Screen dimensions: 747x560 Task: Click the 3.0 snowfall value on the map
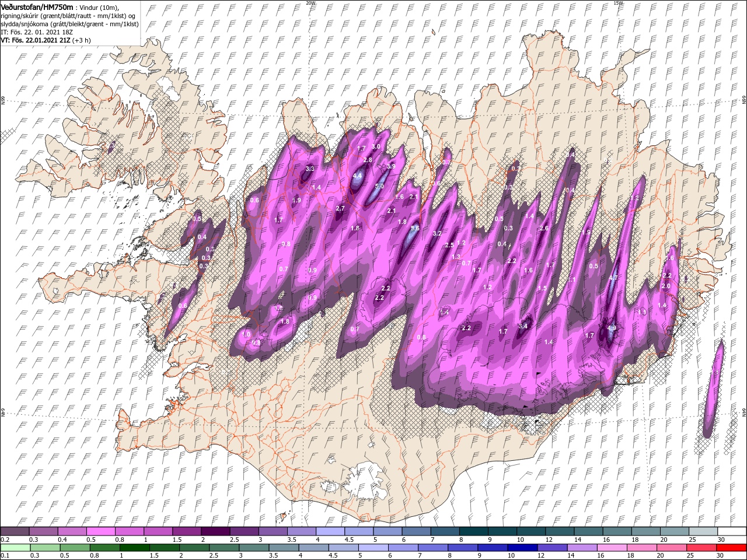[376, 146]
